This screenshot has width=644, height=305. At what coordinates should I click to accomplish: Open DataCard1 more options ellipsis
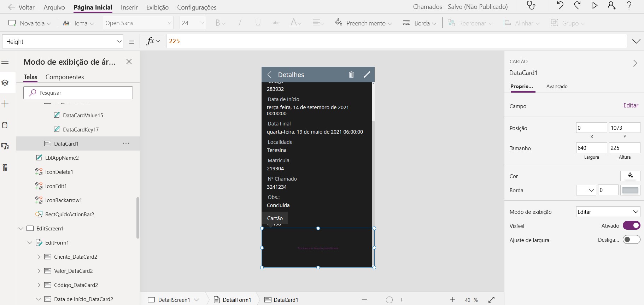coord(126,143)
